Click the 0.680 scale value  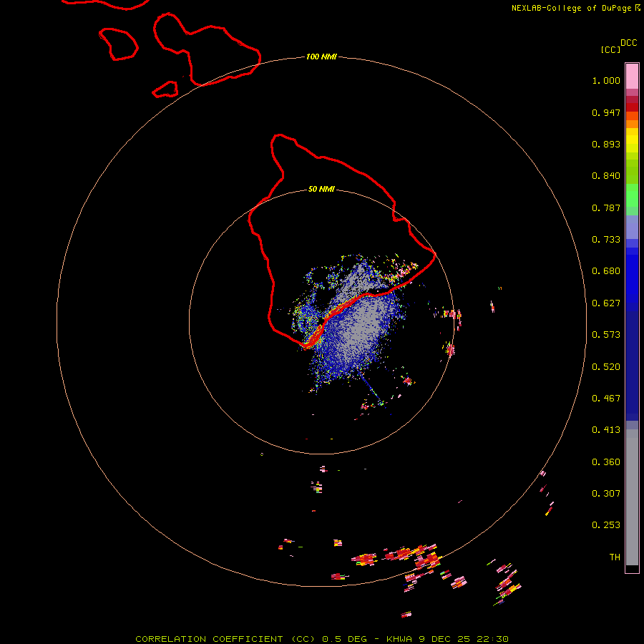[606, 271]
